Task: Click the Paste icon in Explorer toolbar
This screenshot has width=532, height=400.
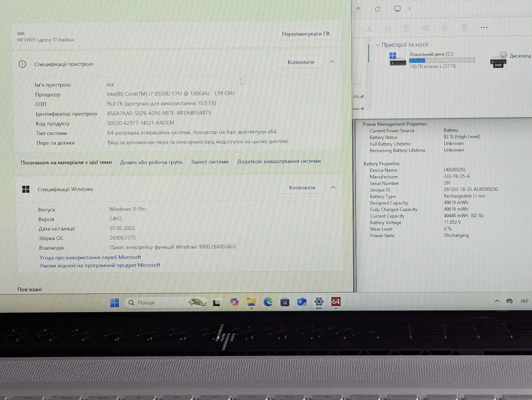Action: pyautogui.click(x=407, y=28)
